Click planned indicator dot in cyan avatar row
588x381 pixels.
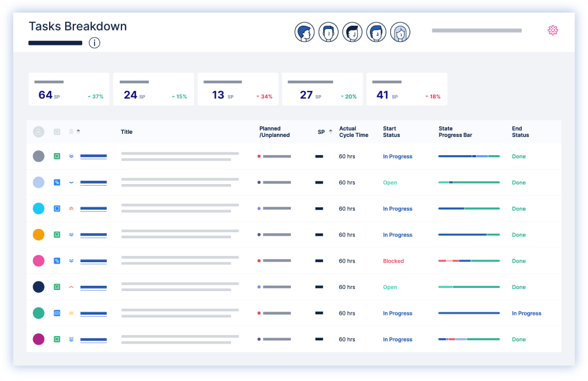point(259,208)
